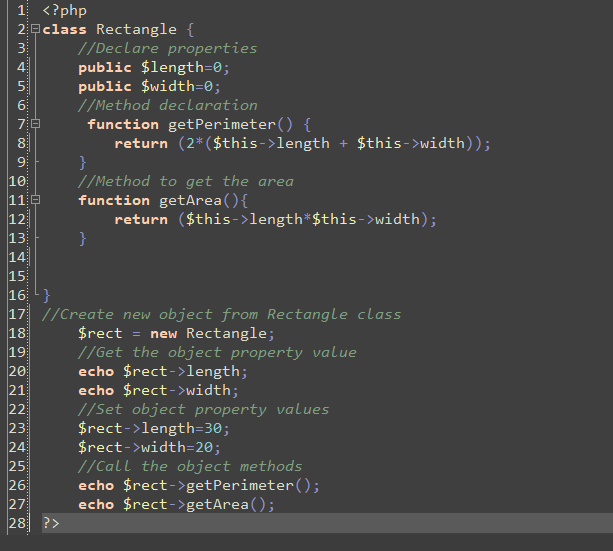Click the '?>' closing tag on line 28
This screenshot has height=551, width=613.
click(x=51, y=523)
